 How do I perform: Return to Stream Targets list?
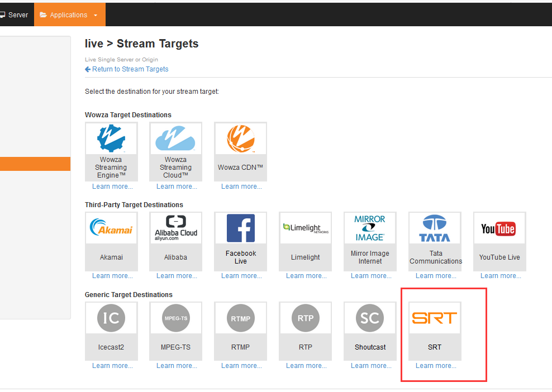click(127, 69)
